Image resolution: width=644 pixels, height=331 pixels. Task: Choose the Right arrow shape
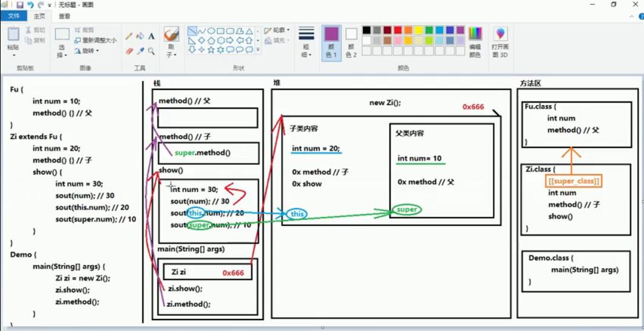(230, 40)
